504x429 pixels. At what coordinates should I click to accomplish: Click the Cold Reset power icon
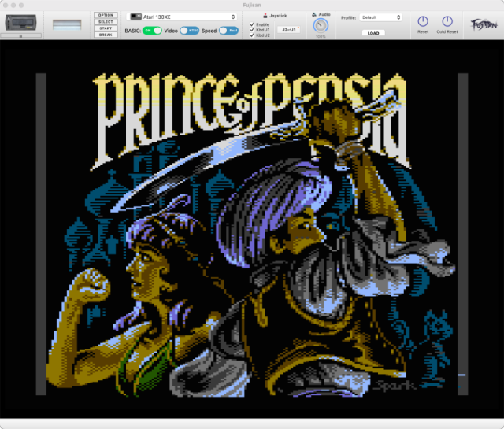pyautogui.click(x=447, y=21)
